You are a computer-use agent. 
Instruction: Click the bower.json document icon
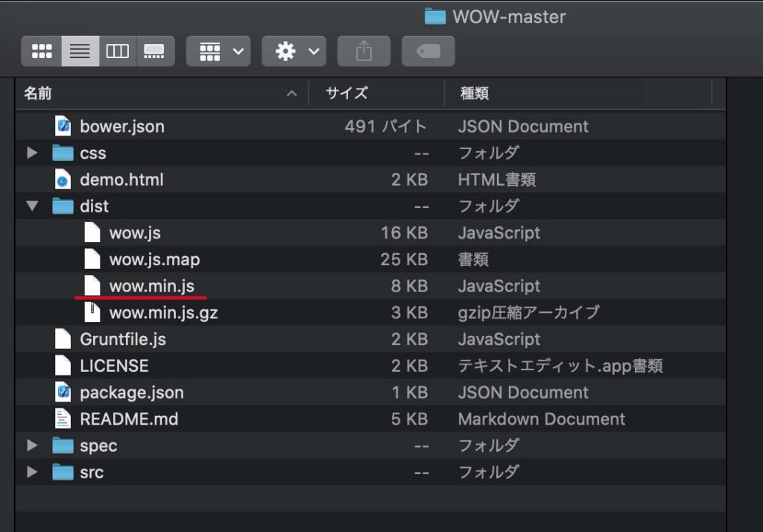tap(63, 126)
